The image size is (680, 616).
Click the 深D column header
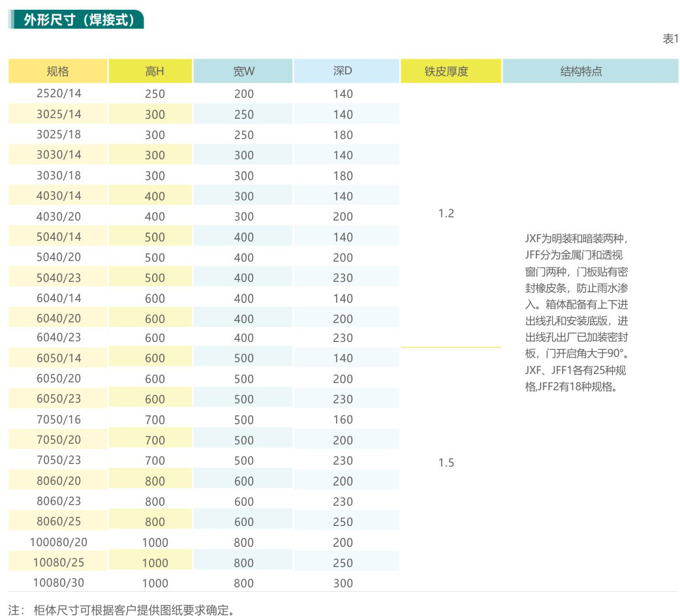pyautogui.click(x=343, y=71)
